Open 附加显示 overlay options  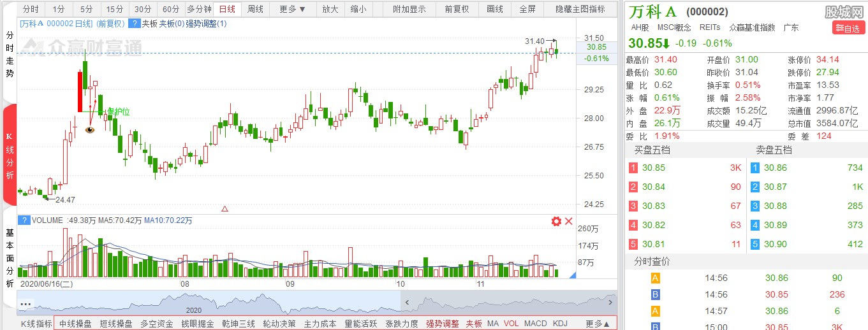coord(409,10)
